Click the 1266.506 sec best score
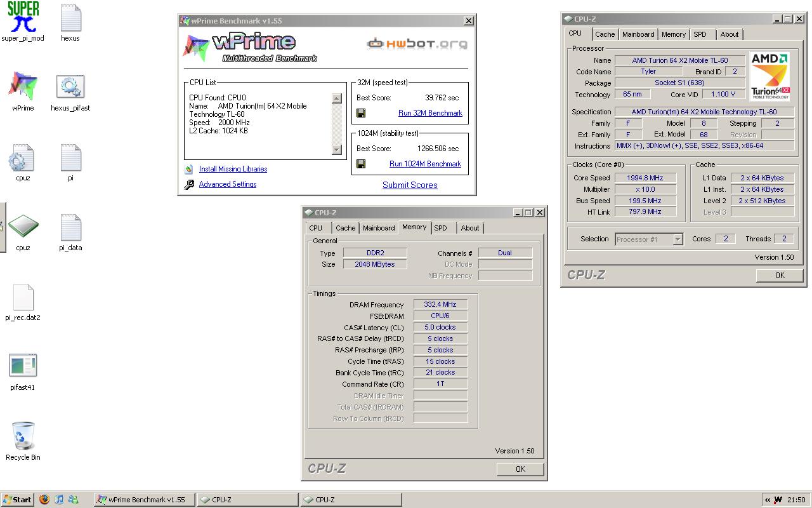The height and width of the screenshot is (508, 812). (438, 149)
